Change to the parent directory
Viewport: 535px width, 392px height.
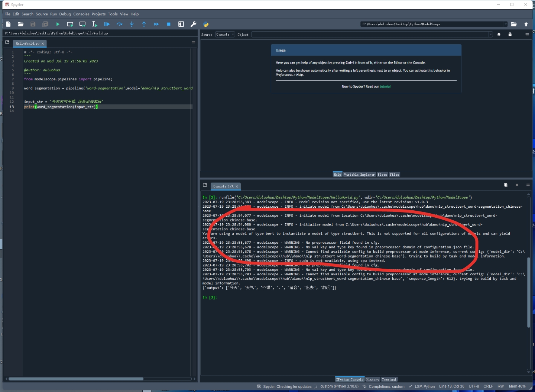coord(526,24)
